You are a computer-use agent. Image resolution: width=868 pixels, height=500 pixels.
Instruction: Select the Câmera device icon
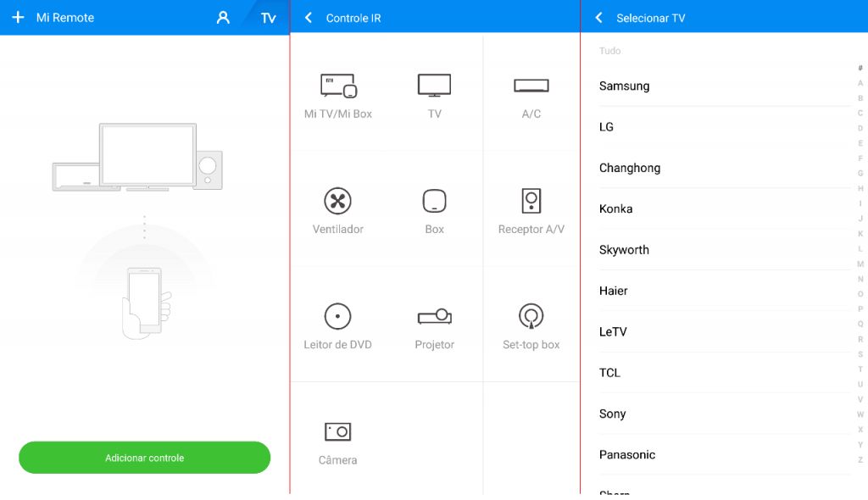[x=337, y=431]
